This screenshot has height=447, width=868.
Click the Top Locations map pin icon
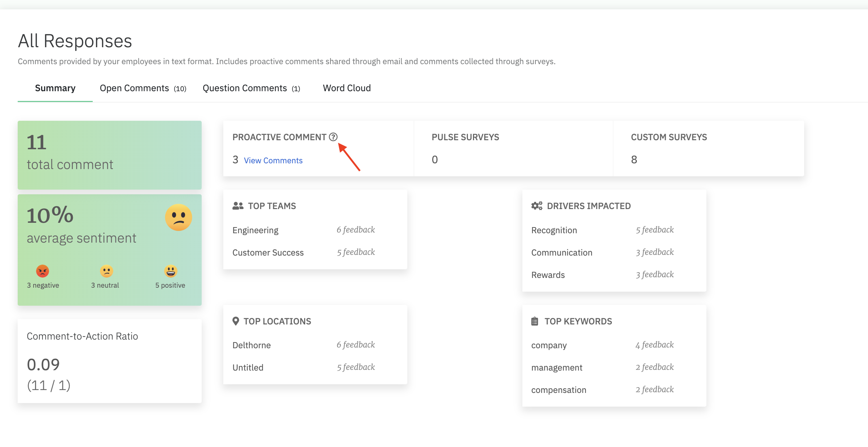click(236, 321)
